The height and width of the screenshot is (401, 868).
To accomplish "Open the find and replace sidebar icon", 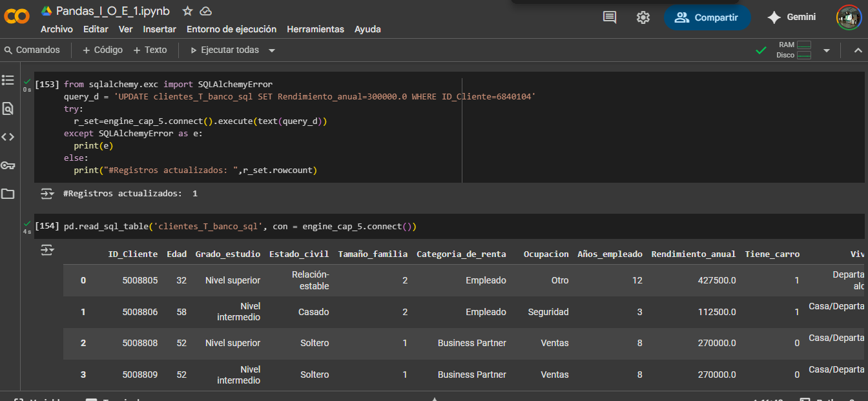I will (8, 108).
